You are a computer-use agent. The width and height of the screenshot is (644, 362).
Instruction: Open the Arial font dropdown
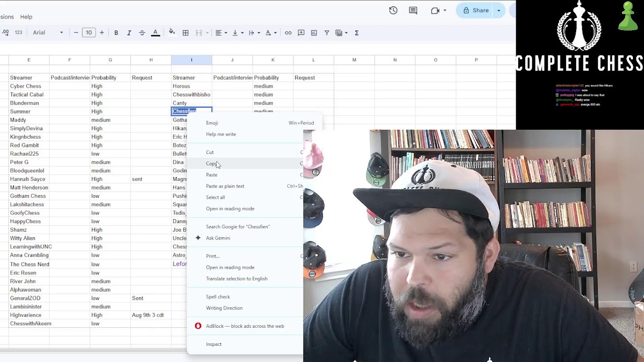coord(48,33)
